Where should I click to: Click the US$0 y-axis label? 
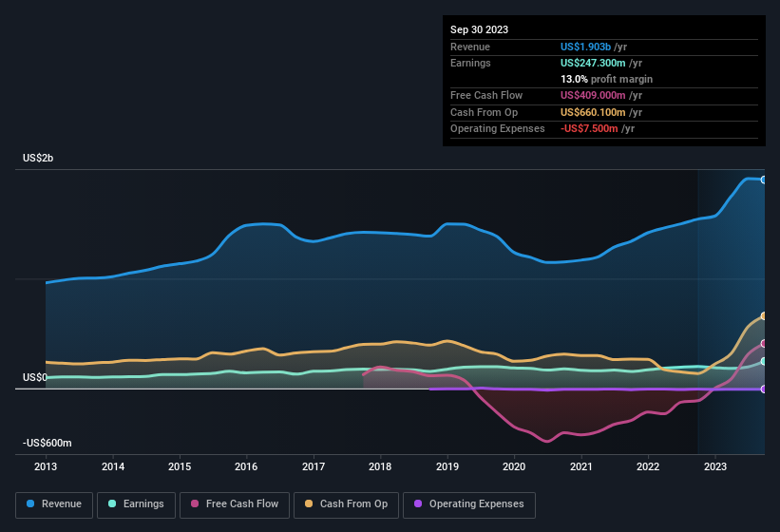35,377
